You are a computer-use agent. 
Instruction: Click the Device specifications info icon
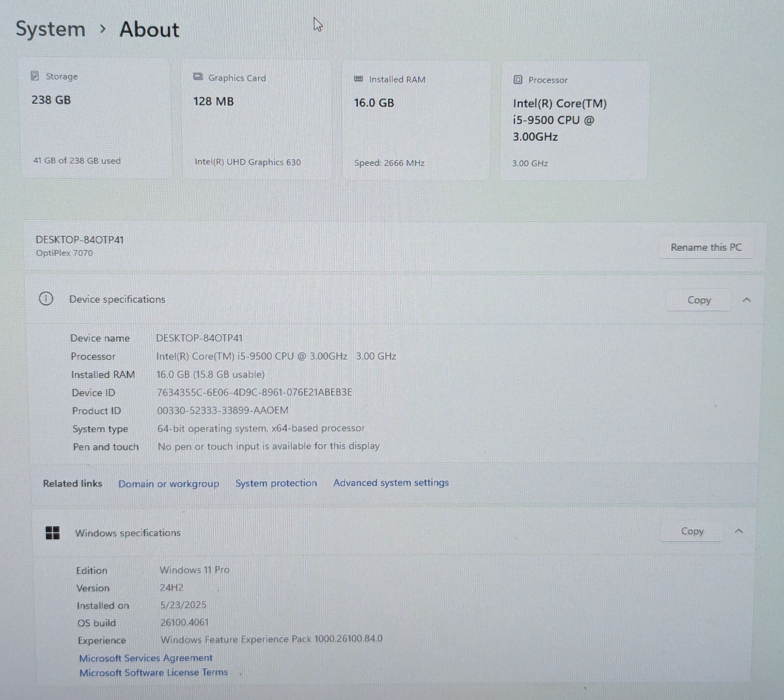(46, 299)
